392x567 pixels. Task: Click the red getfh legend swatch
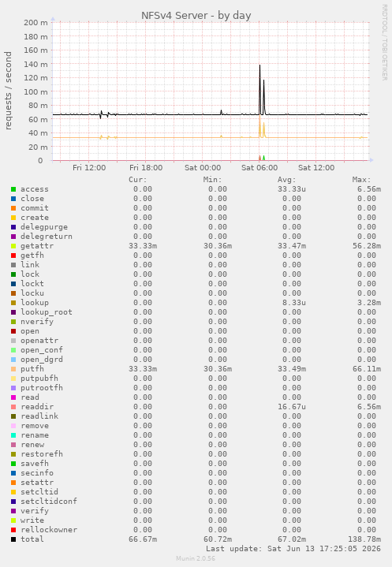tap(13, 256)
